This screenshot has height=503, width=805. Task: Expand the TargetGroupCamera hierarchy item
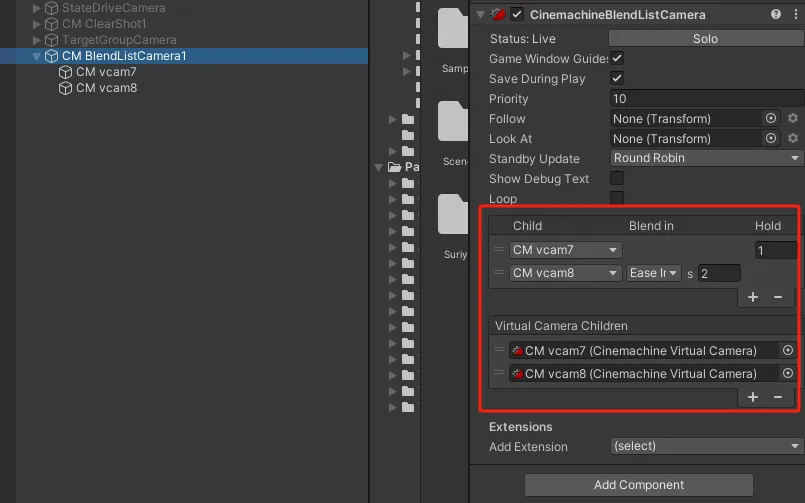[36, 40]
